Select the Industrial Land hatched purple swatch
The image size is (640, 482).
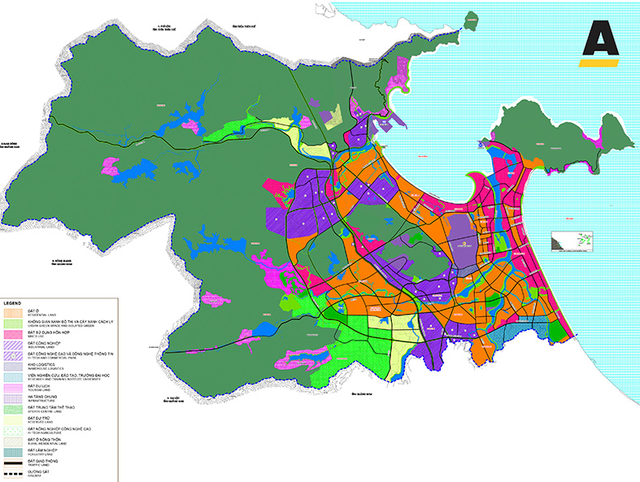14,344
